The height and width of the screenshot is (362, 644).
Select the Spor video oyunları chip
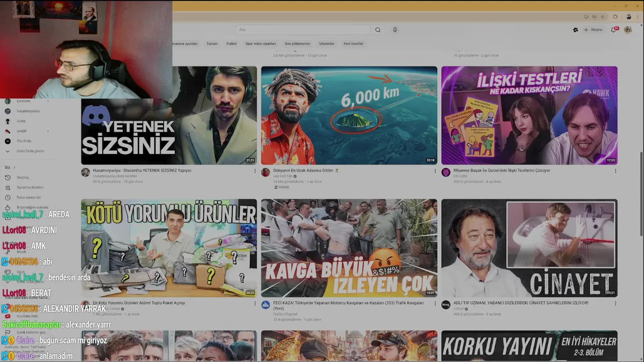point(261,44)
